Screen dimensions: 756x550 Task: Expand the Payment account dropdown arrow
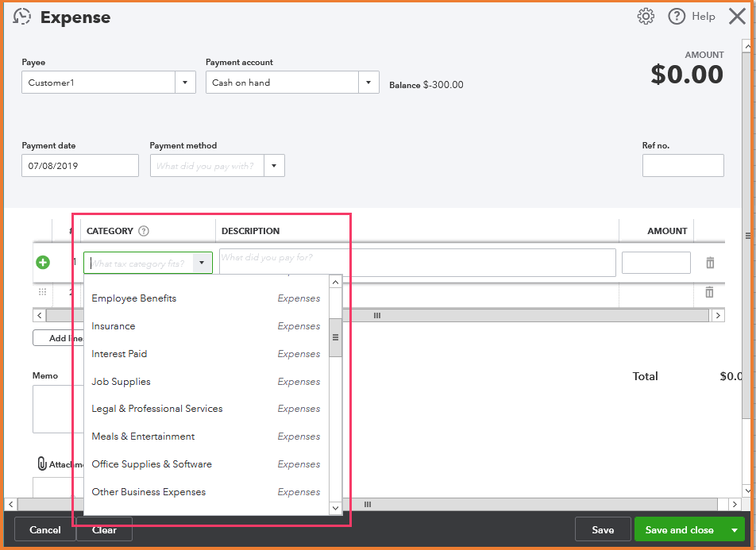(368, 83)
